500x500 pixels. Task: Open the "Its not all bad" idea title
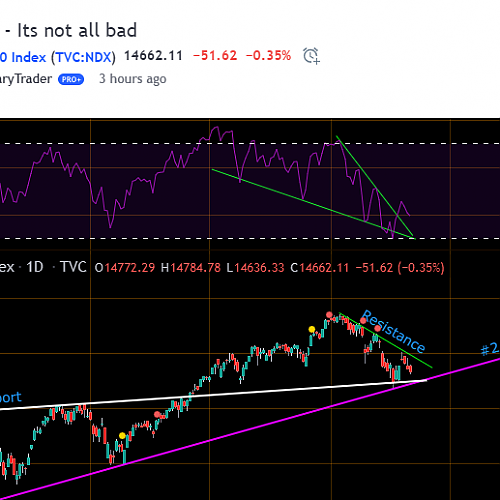(77, 30)
